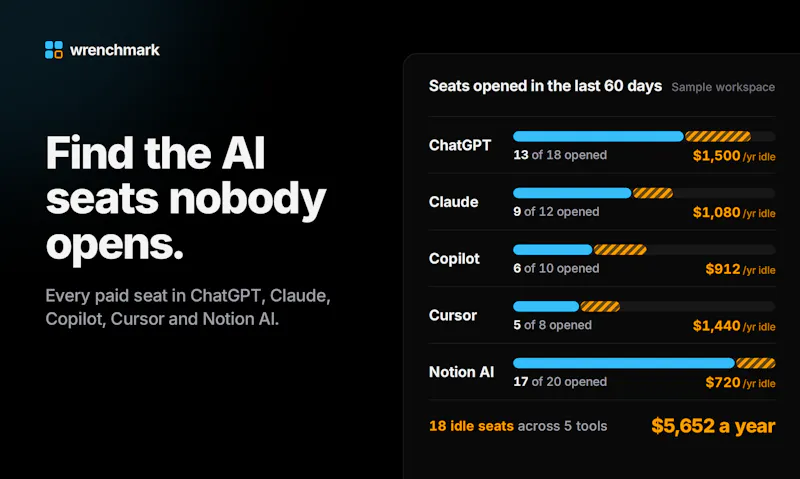Click the '18 idle seats' summary text
The width and height of the screenshot is (800, 479).
pyautogui.click(x=471, y=426)
